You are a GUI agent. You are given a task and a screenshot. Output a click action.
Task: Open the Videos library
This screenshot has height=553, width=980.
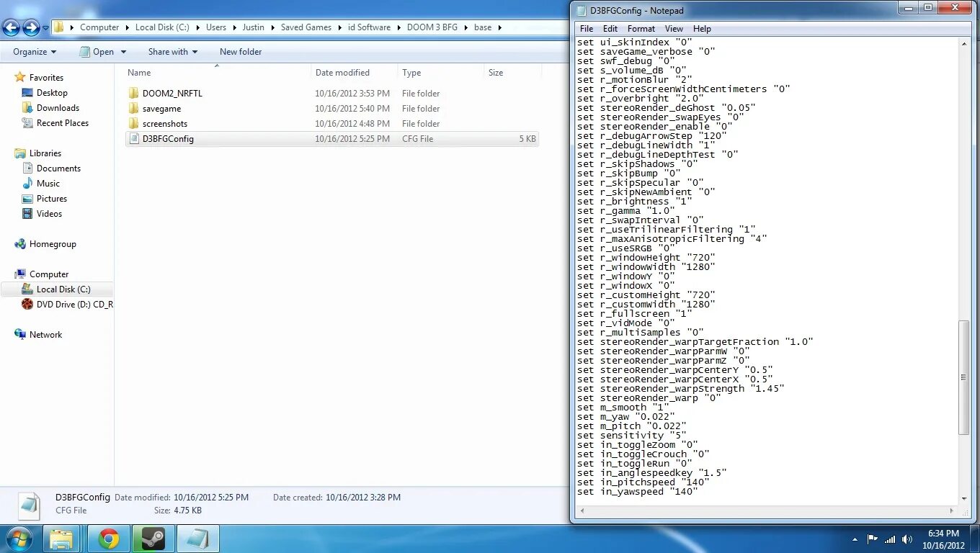(50, 214)
